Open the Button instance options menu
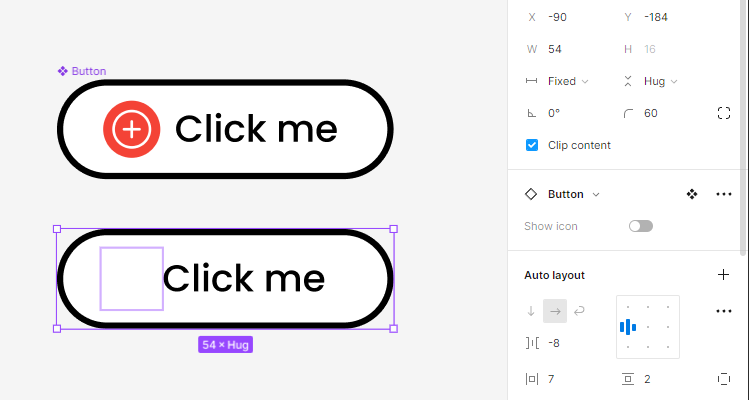The width and height of the screenshot is (749, 400). point(724,194)
